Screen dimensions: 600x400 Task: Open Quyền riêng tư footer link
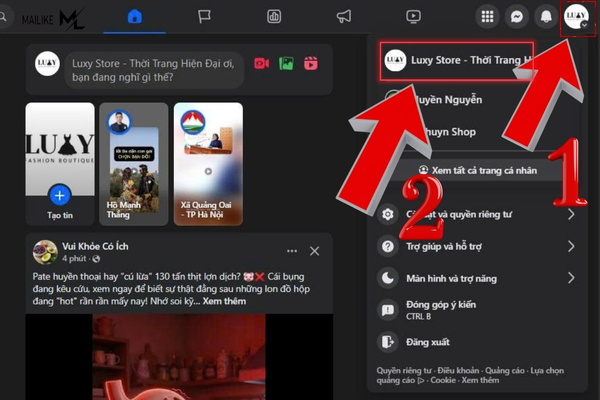[404, 371]
